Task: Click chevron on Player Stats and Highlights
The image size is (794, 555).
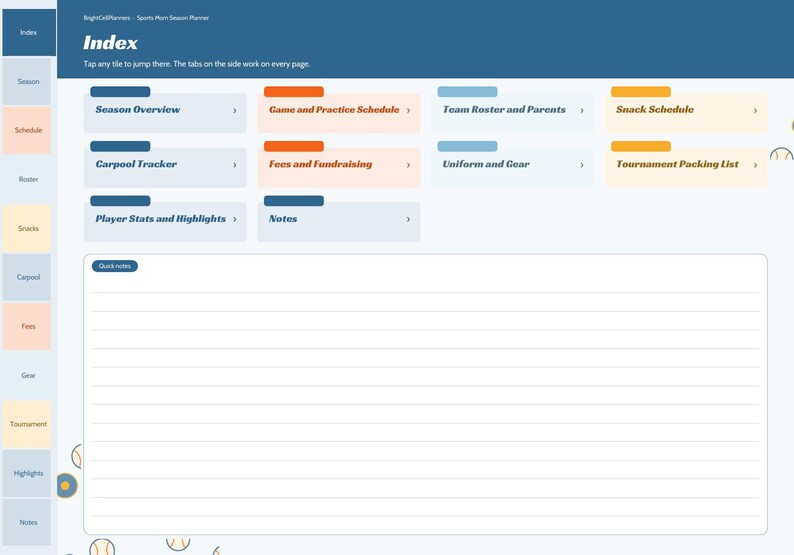Action: coord(235,219)
